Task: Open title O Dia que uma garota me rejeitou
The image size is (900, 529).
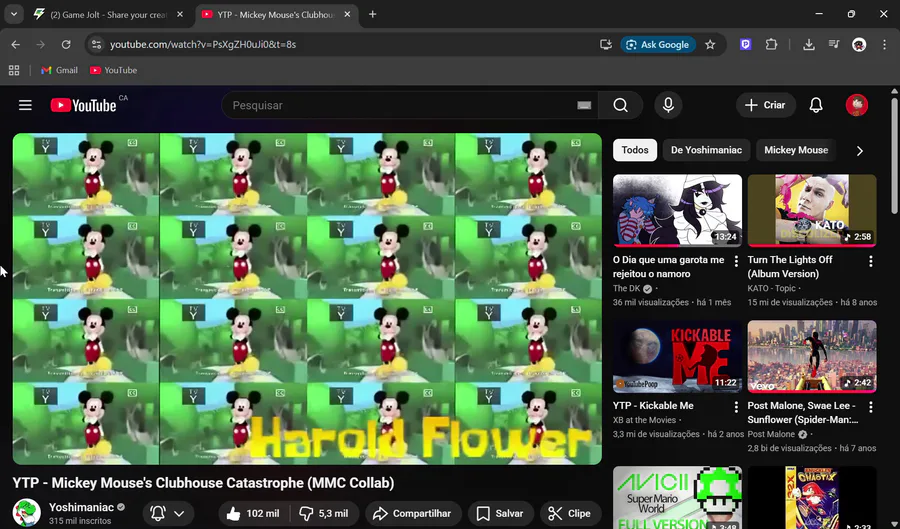Action: pos(669,267)
